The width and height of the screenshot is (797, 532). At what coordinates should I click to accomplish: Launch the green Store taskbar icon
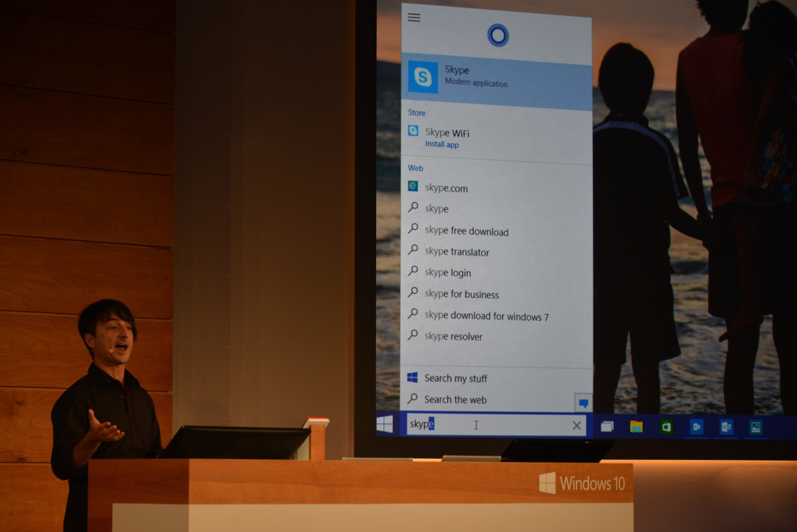(x=666, y=427)
